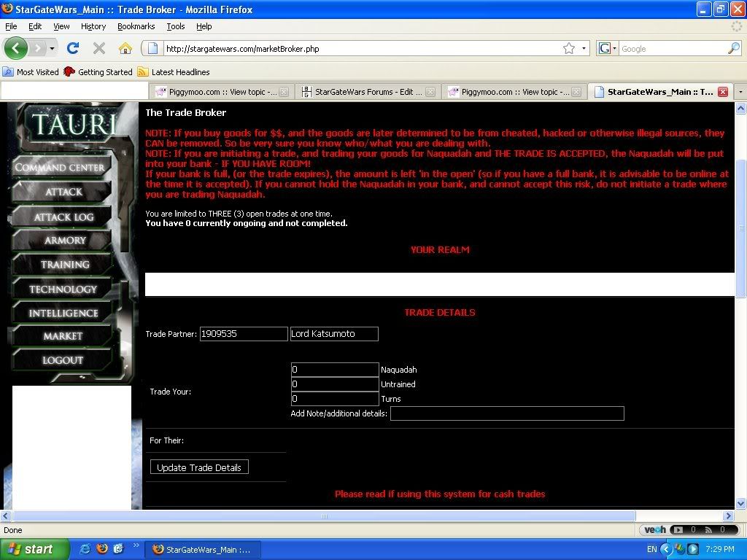Viewport: 747px width, 560px height.
Task: Click the bookmark star in address bar
Action: pyautogui.click(x=569, y=49)
